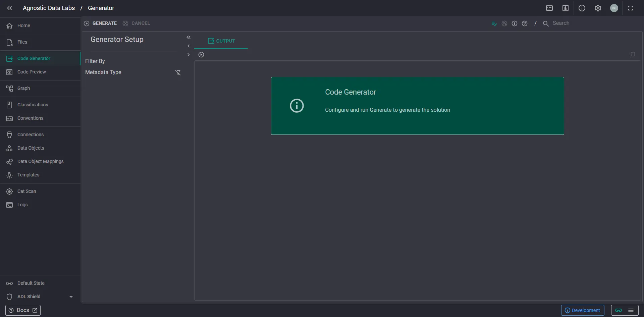This screenshot has height=317, width=644.
Task: Collapse the Generator Setup panel
Action: 189,37
